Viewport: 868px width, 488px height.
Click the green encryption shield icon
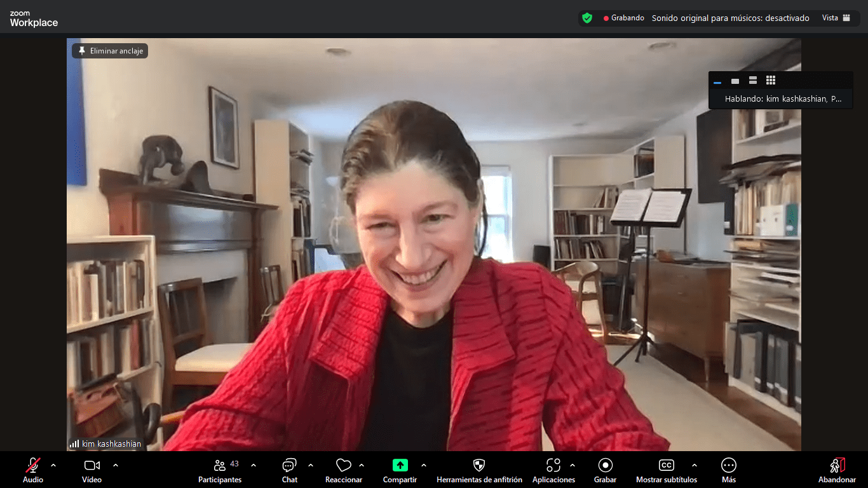[x=587, y=18]
